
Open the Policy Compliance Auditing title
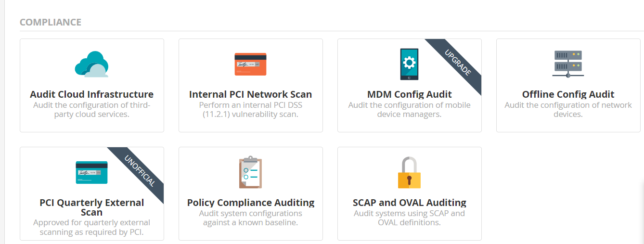coord(250,203)
